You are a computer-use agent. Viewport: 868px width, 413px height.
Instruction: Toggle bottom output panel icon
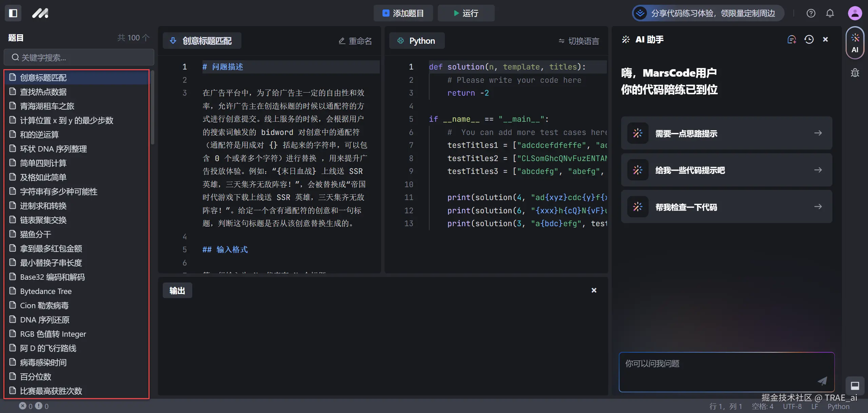[855, 386]
